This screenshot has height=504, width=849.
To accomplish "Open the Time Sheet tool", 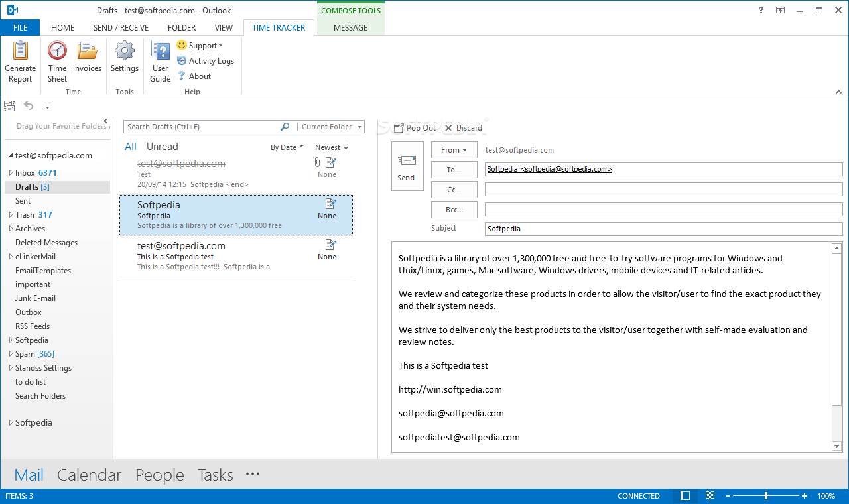I will (x=57, y=62).
